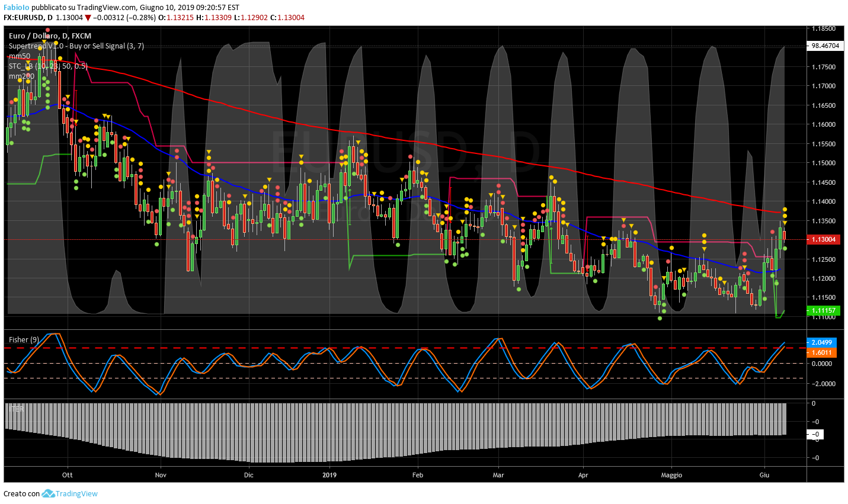Click the author name FabioIo

point(17,8)
